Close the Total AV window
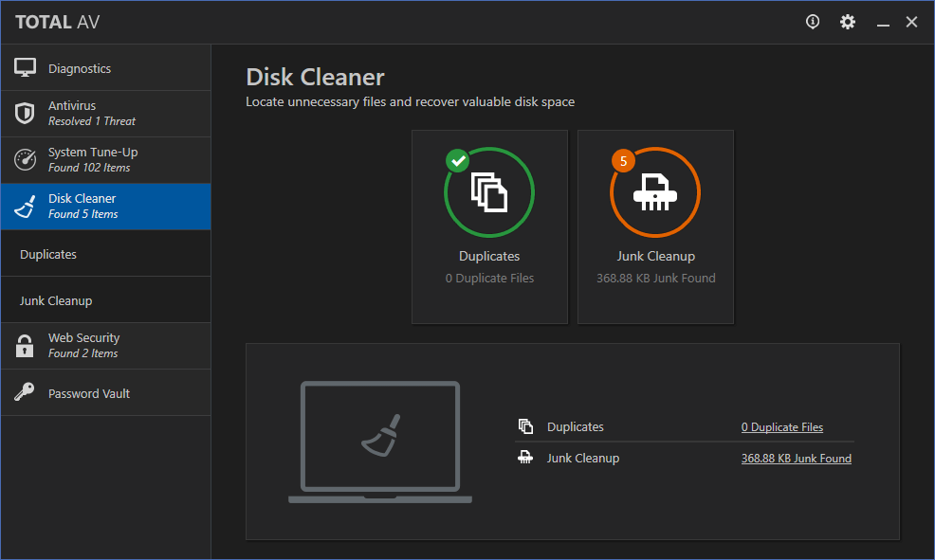The image size is (935, 560). (x=911, y=22)
